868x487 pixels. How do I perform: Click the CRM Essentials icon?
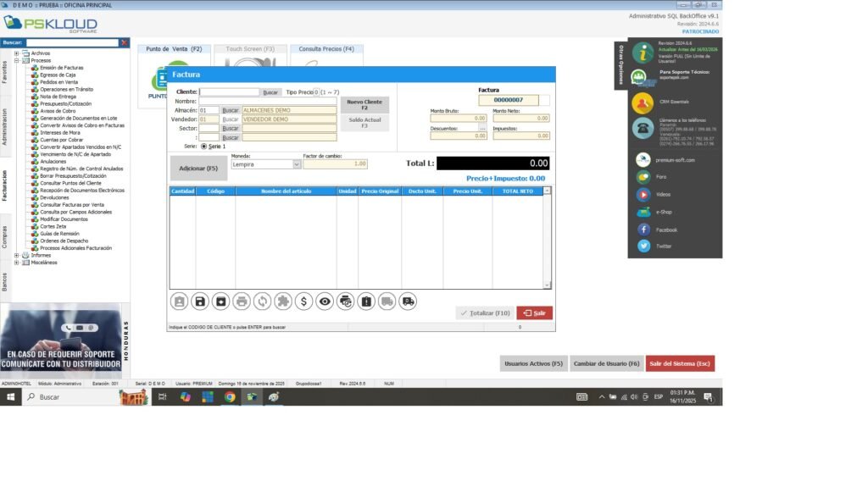point(643,102)
